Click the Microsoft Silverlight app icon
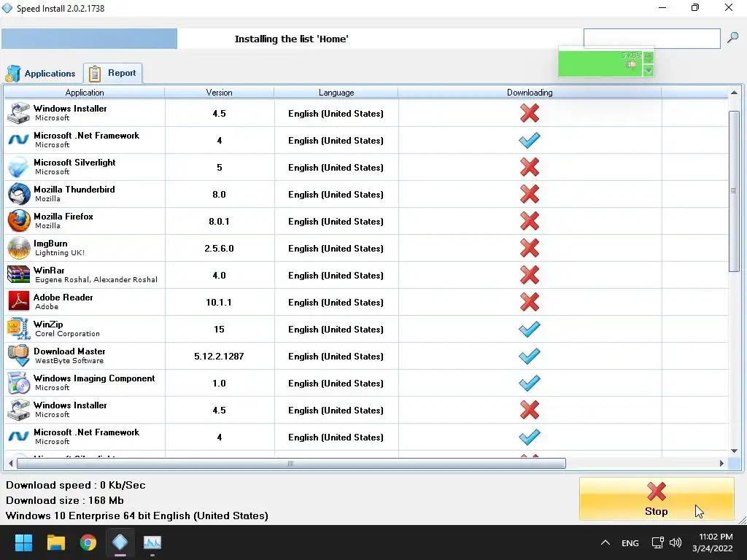This screenshot has width=747, height=560. coord(19,167)
